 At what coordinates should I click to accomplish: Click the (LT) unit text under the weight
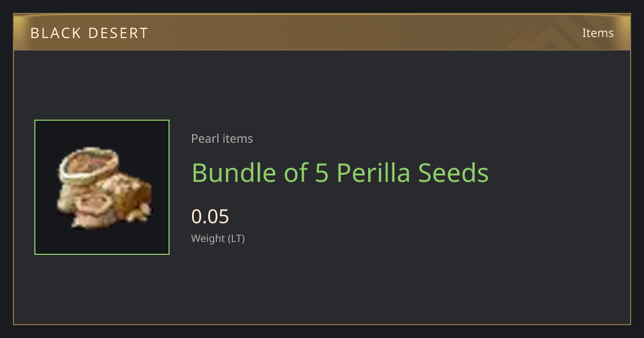pos(236,239)
